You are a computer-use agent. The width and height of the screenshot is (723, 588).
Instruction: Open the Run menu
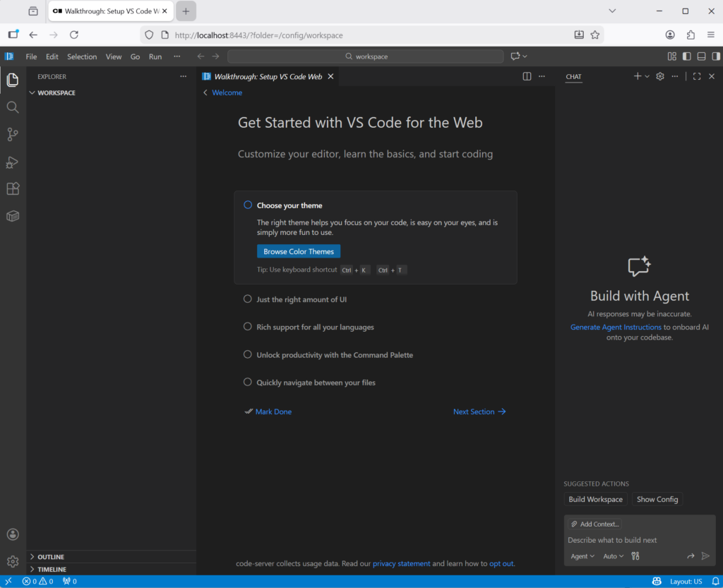tap(155, 56)
